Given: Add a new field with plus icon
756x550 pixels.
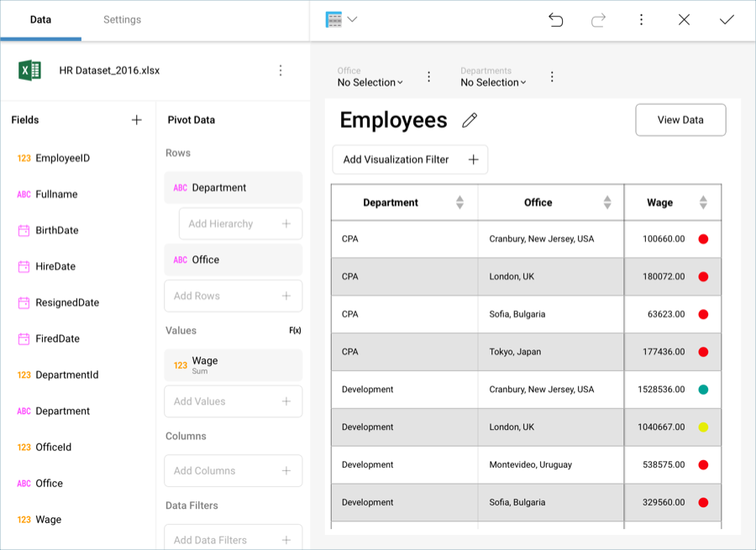Looking at the screenshot, I should coord(137,120).
